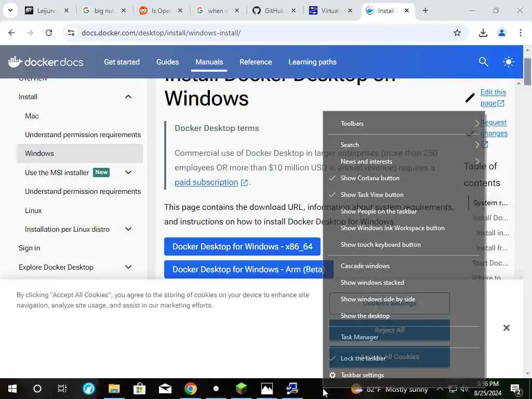Open Mail app on taskbar

165,389
